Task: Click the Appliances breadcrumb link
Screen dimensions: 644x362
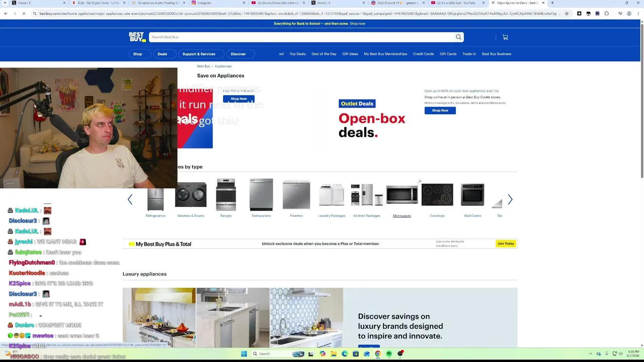Action: 223,66
